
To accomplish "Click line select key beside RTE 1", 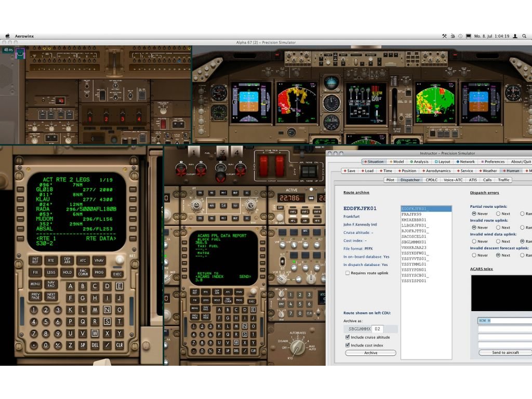I will tap(20, 238).
